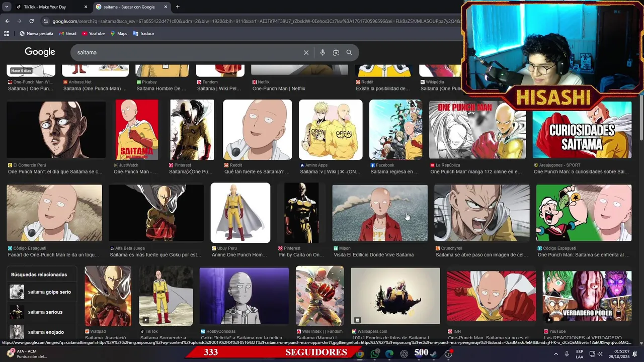Open the Maps bookmark
644x362 pixels.
point(119,34)
